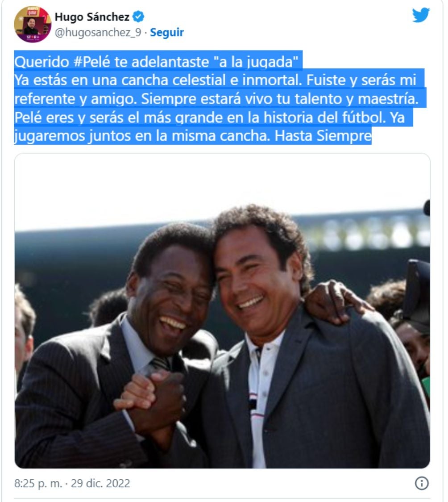This screenshot has width=448, height=502.
Task: Open the tweet info icon
Action: [422, 483]
